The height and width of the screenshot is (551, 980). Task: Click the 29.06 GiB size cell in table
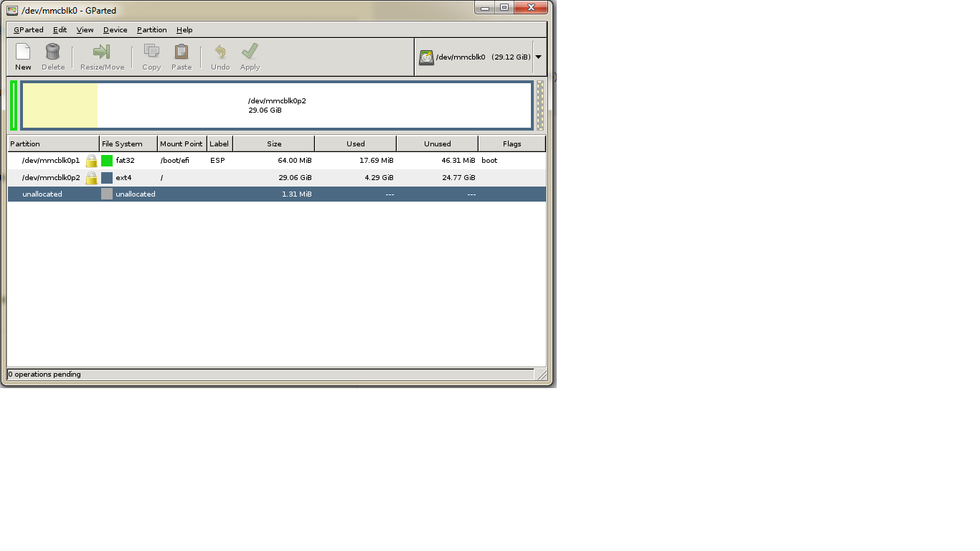click(296, 178)
